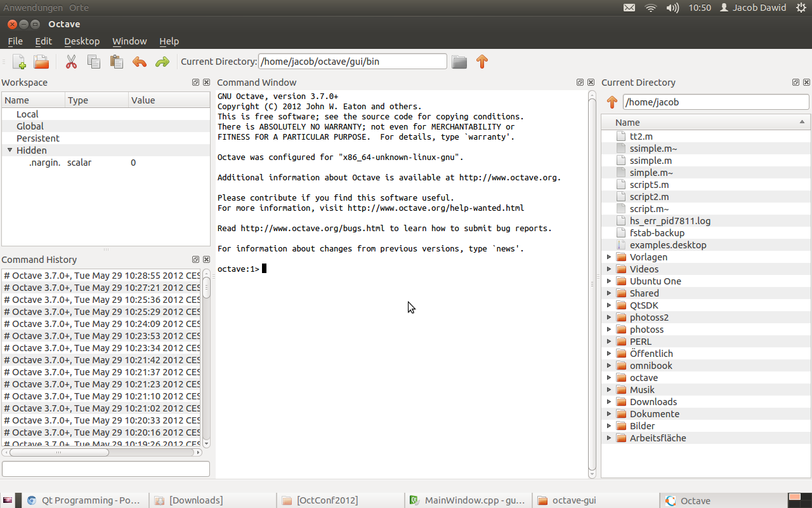Switch to MainWindow.cpp taskbar window
Screen dimensions: 812x508
pos(468,500)
